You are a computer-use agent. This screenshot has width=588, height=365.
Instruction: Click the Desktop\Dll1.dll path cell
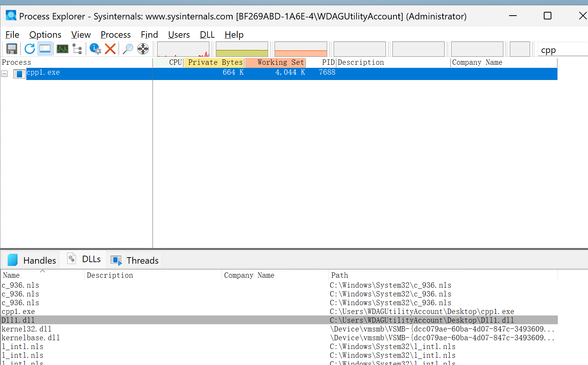(x=422, y=320)
